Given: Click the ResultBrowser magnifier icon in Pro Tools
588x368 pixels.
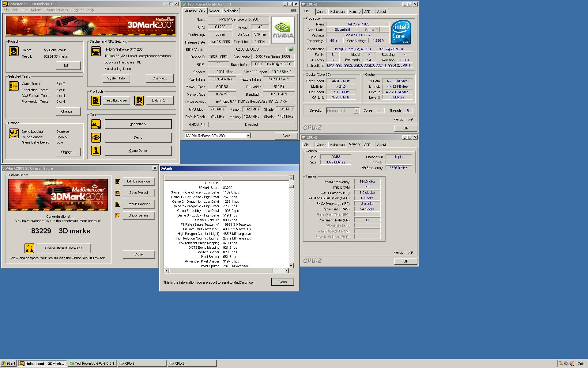Looking at the screenshot, I should [96, 101].
